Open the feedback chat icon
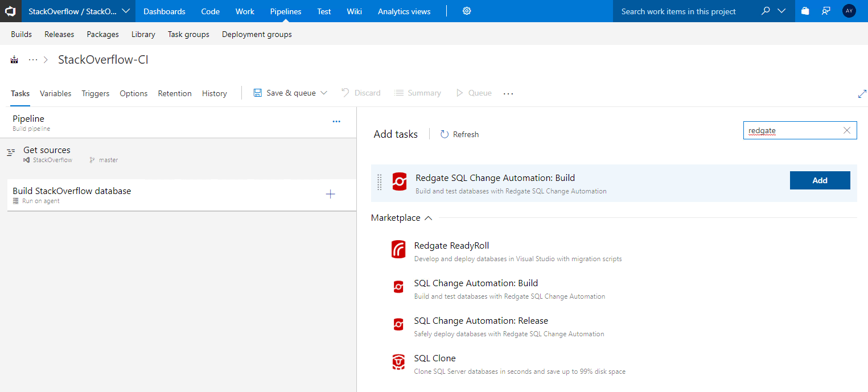868x392 pixels. [x=826, y=11]
